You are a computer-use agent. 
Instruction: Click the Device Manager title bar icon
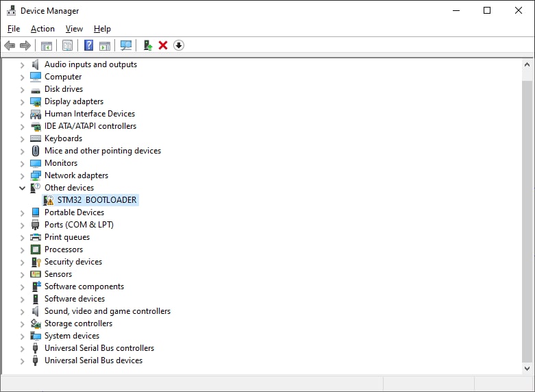point(11,10)
